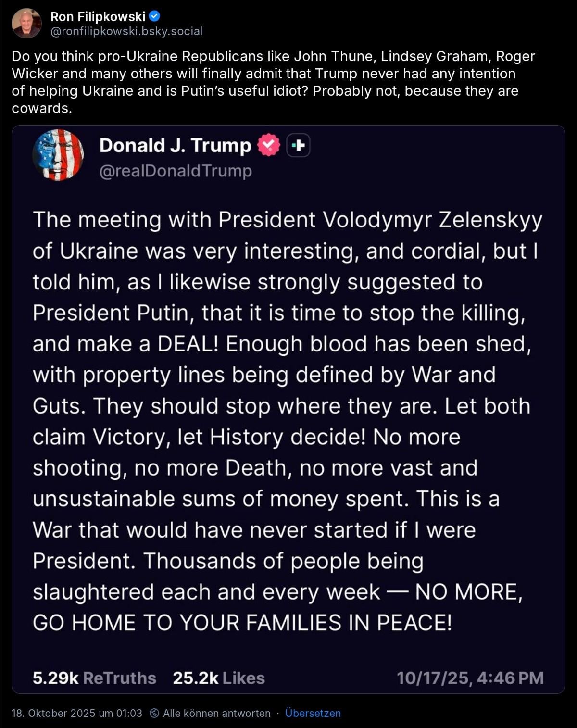Click the '10/17/25, 4:46 PM' post time
577x728 pixels.
click(x=470, y=678)
